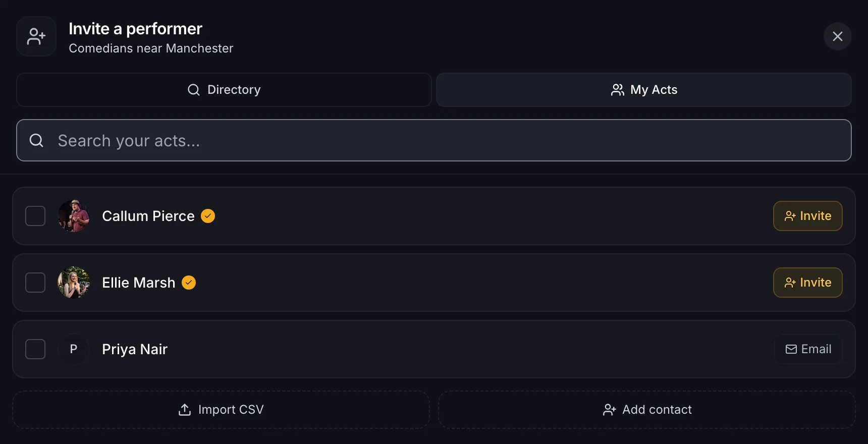Click Add contact
The height and width of the screenshot is (444, 868).
click(647, 410)
